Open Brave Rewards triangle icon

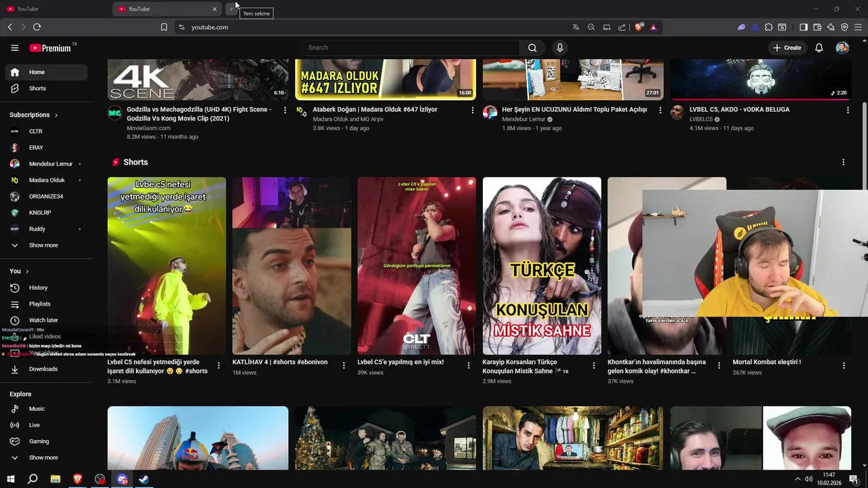click(x=653, y=27)
